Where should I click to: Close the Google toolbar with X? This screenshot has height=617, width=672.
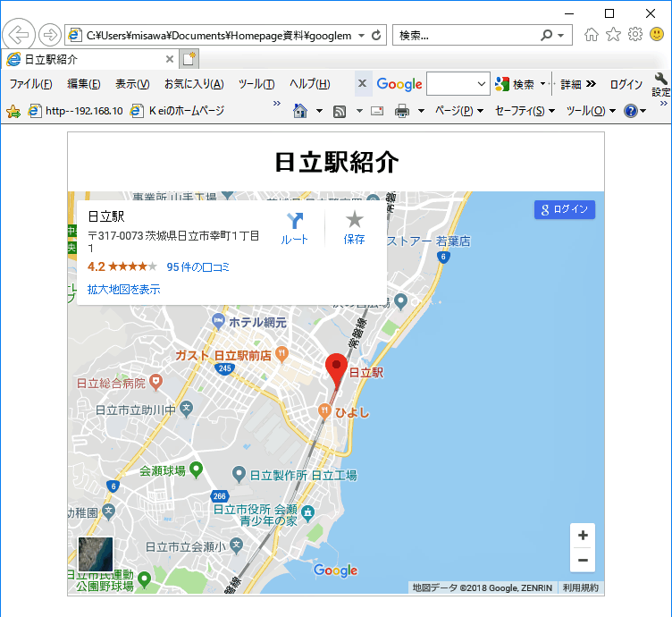click(x=362, y=83)
